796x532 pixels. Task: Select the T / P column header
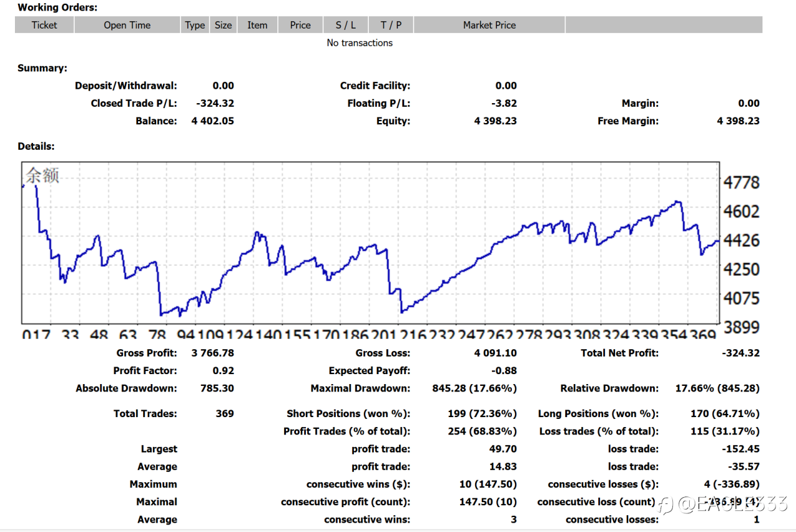tap(391, 25)
